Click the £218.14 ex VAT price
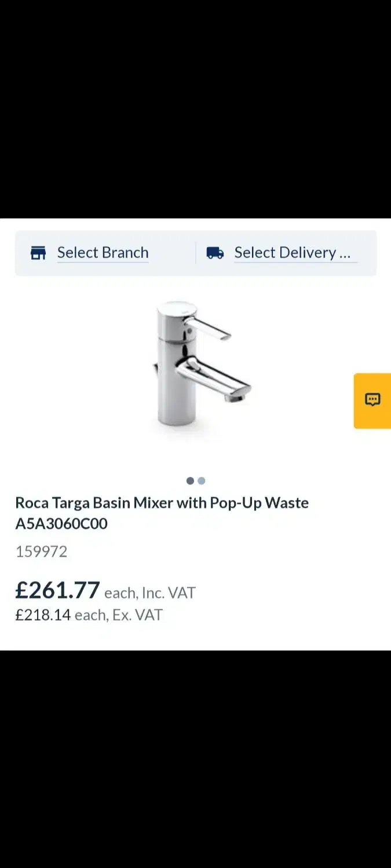Viewport: 391px width, 868px height. [43, 615]
